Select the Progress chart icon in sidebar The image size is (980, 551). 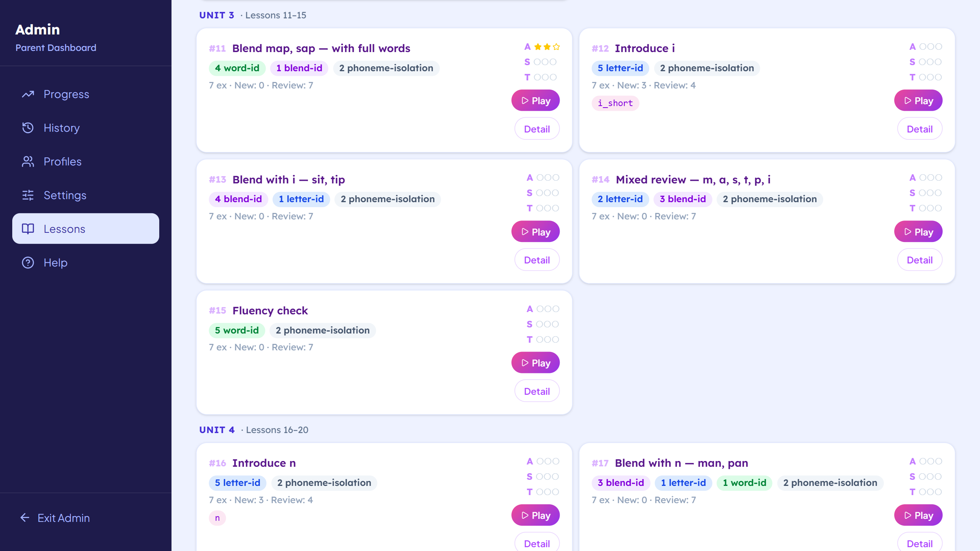pos(28,94)
